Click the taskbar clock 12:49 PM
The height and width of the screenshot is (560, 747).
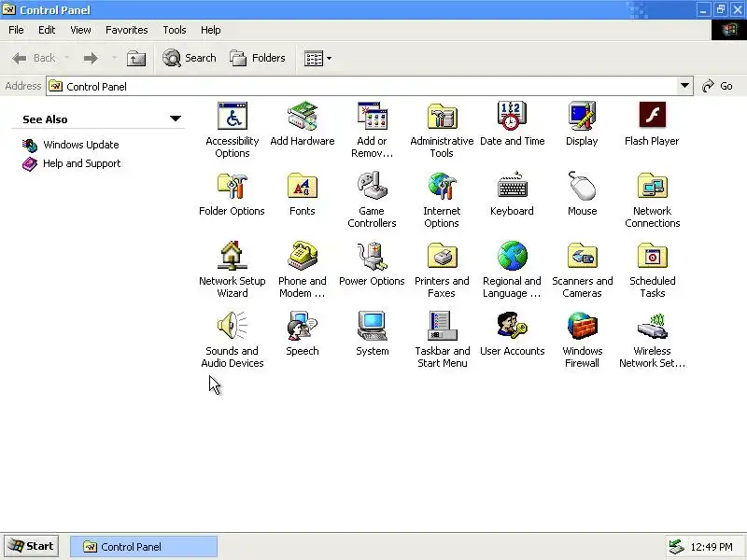tap(712, 547)
